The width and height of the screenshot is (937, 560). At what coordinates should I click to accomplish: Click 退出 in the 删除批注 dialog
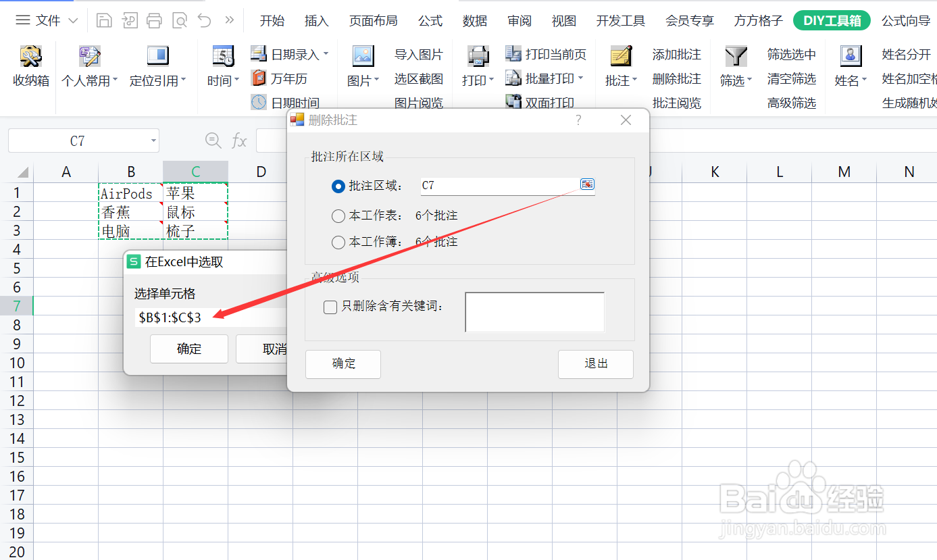pos(596,363)
